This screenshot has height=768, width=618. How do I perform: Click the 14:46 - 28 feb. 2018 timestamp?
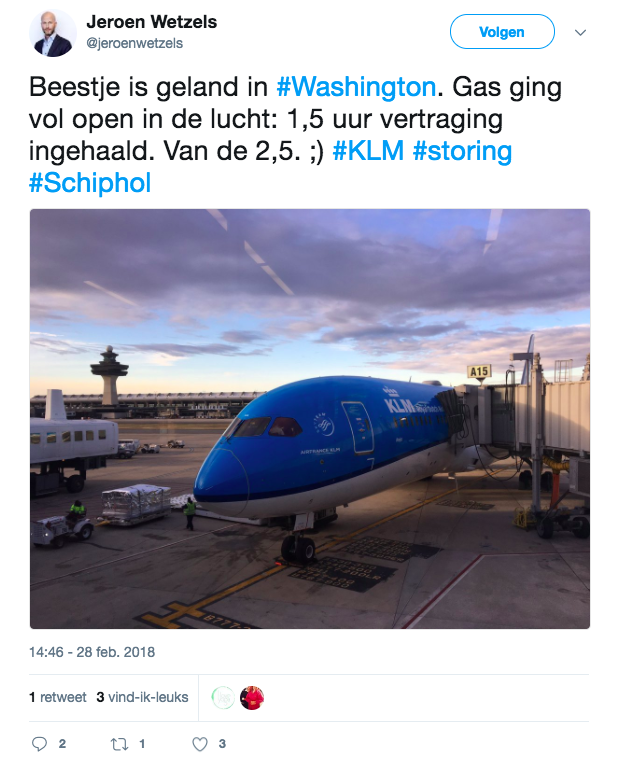[92, 652]
